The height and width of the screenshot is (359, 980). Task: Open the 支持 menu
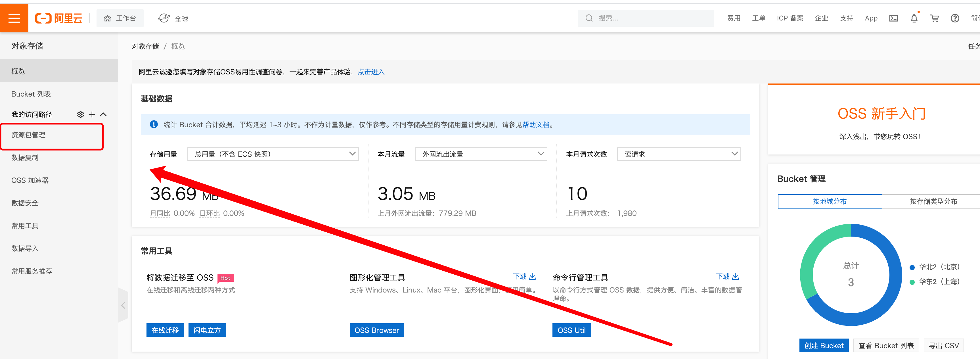pyautogui.click(x=847, y=18)
